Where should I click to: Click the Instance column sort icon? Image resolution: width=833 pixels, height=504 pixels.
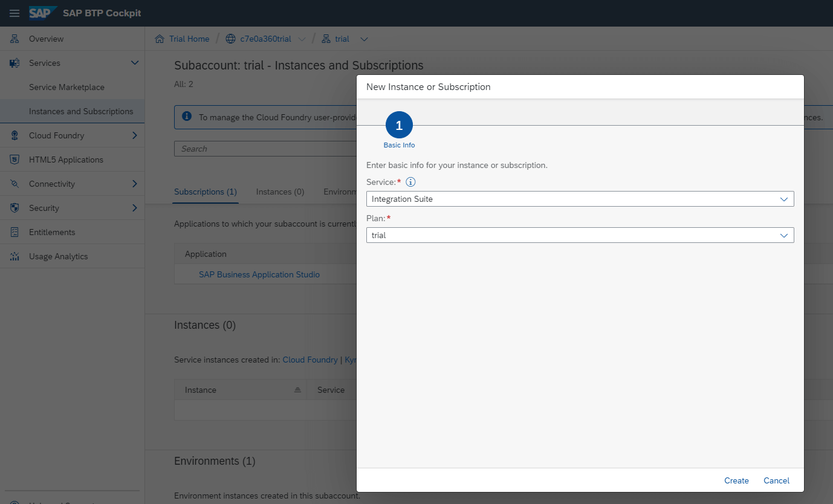[x=297, y=390]
